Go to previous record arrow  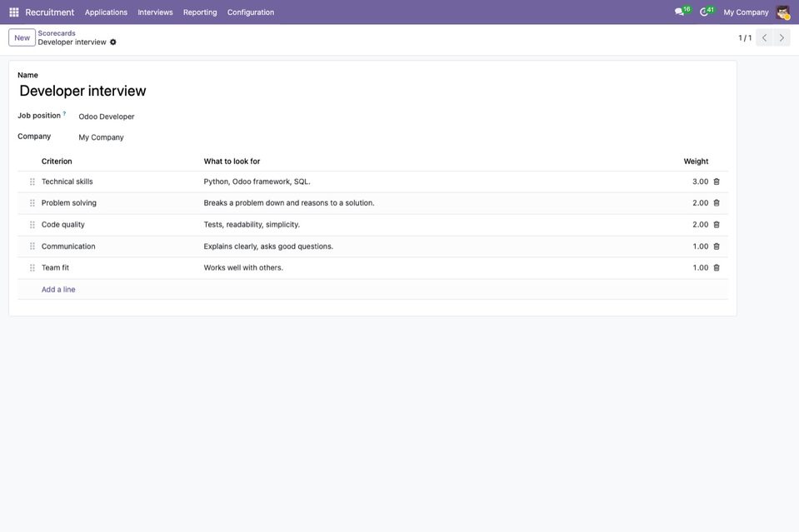(x=764, y=37)
